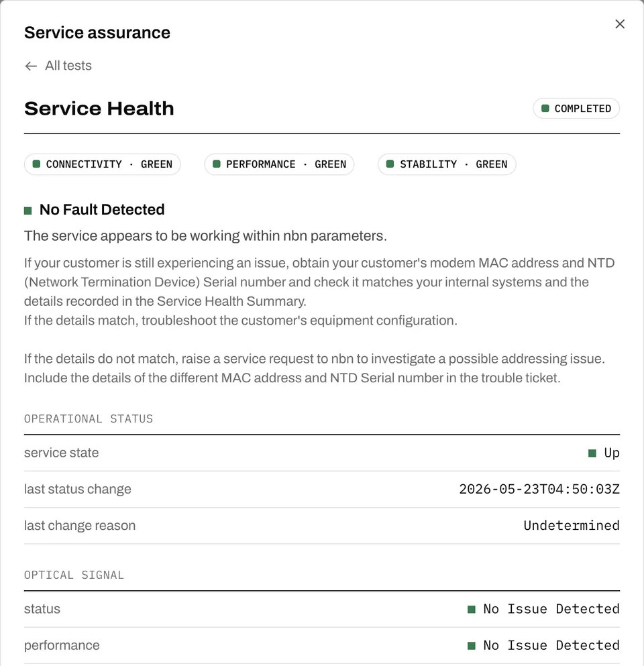Click the OPTICAL SIGNAL section label
The image size is (644, 666).
coord(74,575)
